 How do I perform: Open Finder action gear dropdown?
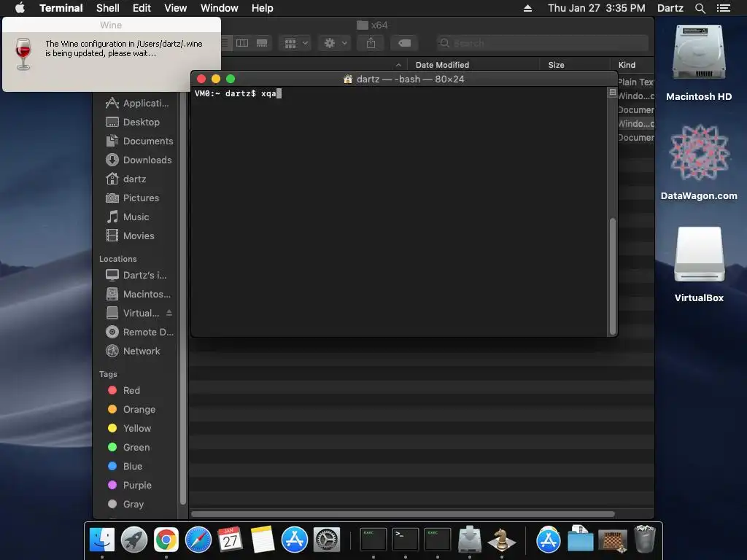click(x=336, y=43)
